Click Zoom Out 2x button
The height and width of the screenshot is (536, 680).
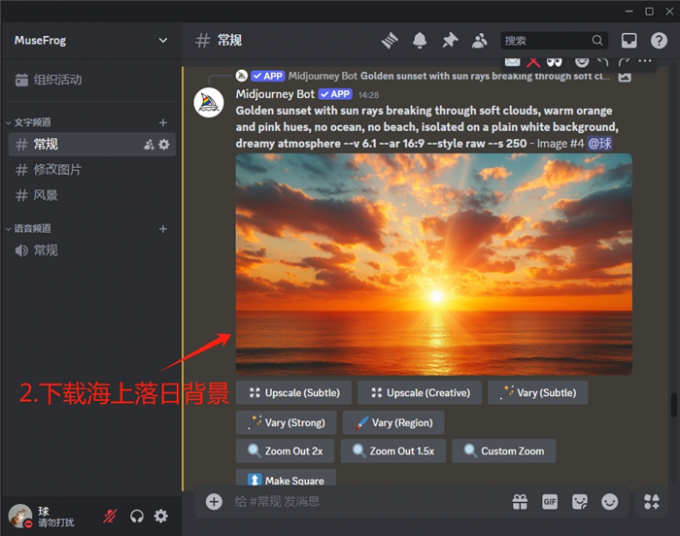tap(285, 451)
